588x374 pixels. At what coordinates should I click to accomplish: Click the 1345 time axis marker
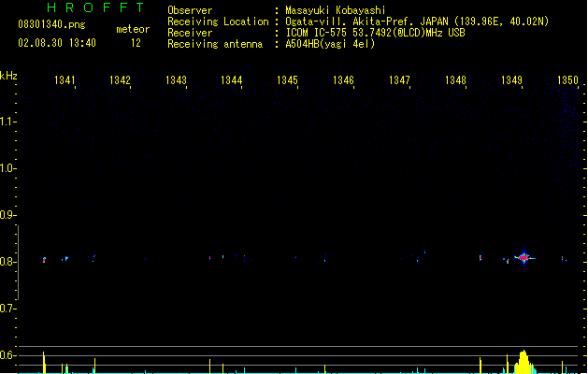[287, 80]
